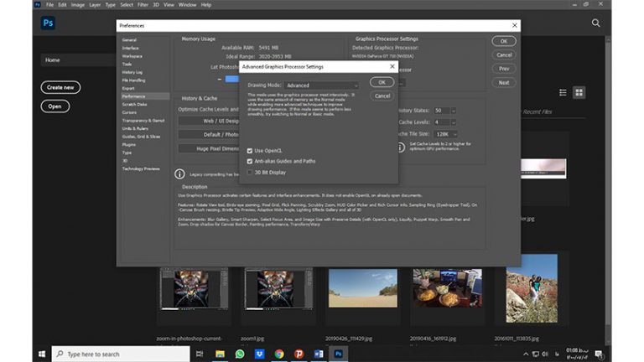Open the Edit menu

click(62, 5)
